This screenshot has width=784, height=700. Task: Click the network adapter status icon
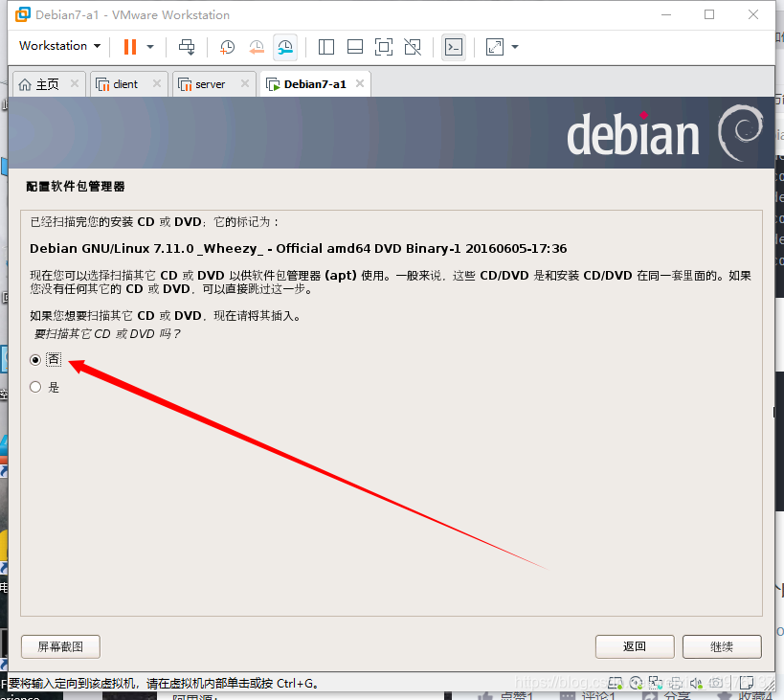tap(656, 683)
